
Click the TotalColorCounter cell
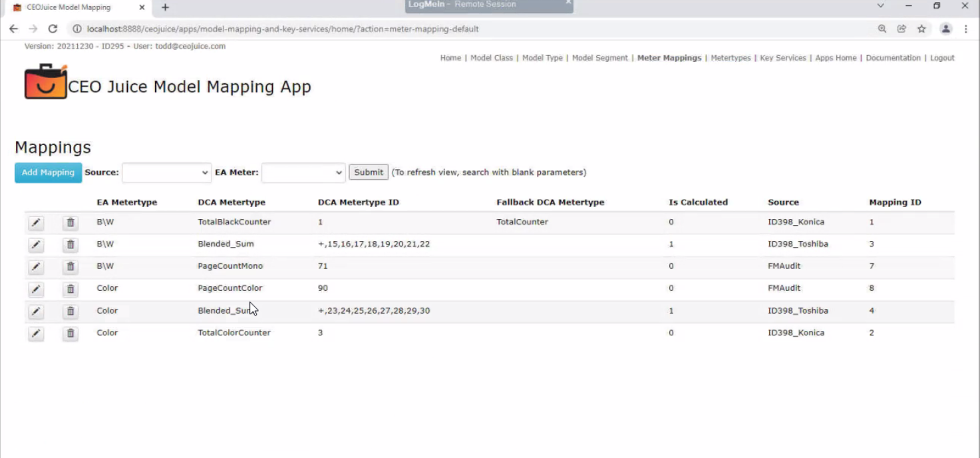(234, 333)
